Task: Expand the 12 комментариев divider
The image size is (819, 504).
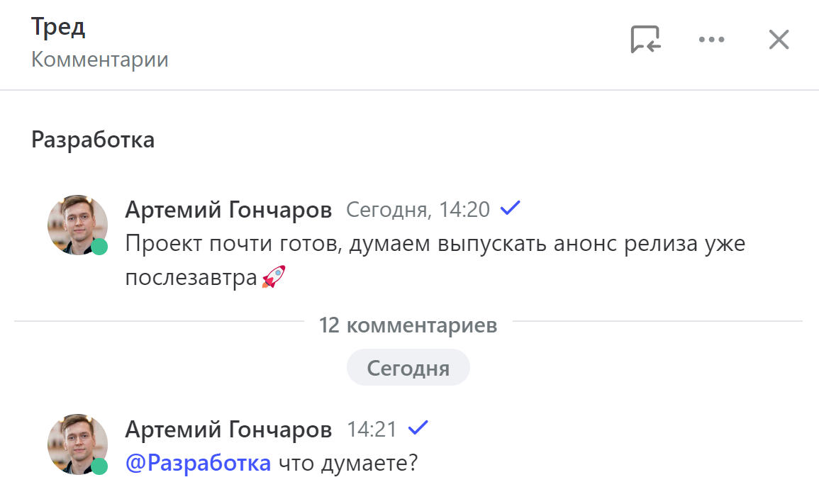Action: tap(408, 324)
